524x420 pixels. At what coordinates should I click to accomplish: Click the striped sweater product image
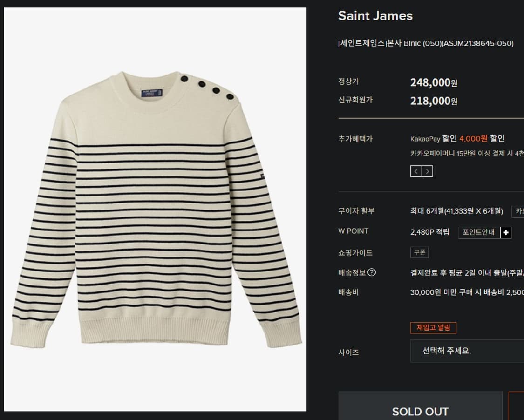point(155,209)
